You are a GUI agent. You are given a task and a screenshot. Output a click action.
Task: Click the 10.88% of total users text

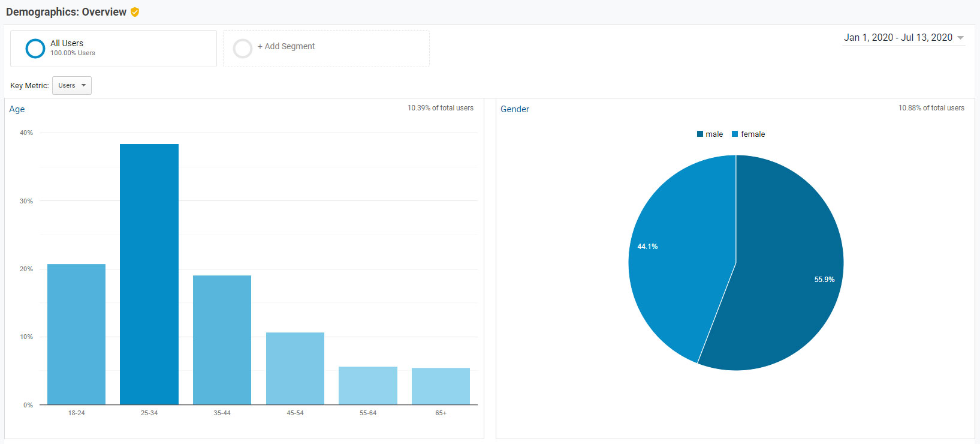931,108
